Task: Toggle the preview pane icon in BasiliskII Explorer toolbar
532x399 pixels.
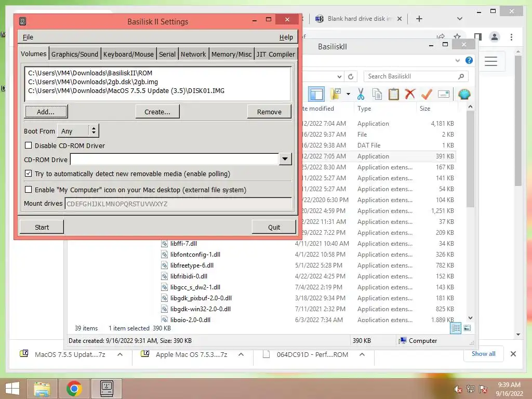Action: (x=316, y=95)
